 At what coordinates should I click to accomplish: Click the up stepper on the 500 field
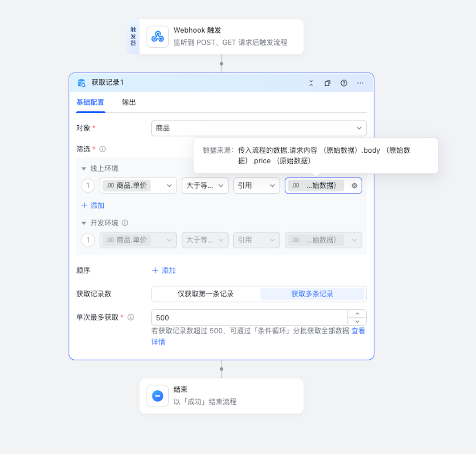pos(357,314)
